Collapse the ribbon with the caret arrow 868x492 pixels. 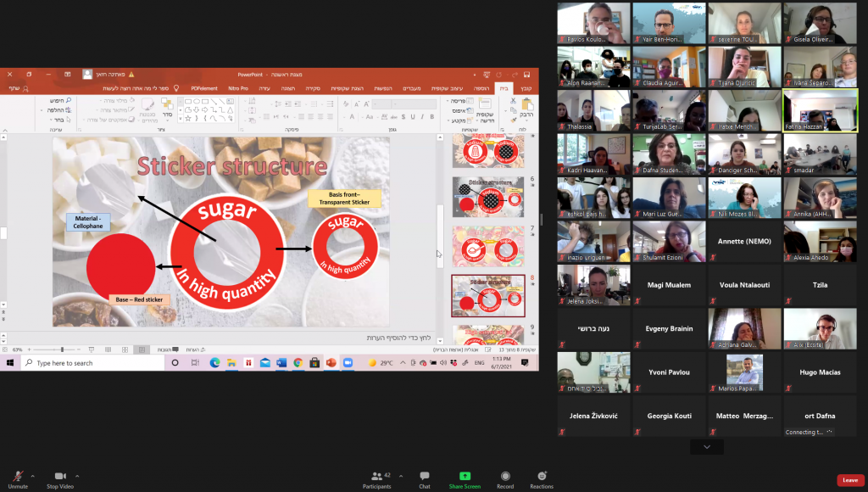click(x=5, y=131)
